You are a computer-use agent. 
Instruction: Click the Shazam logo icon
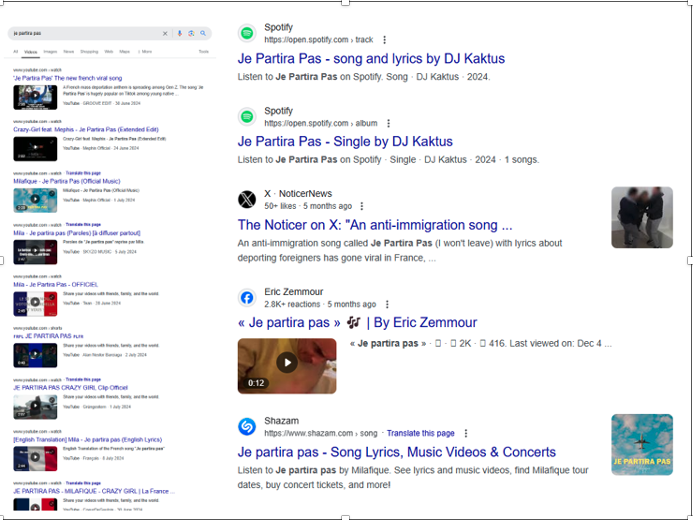coord(247,427)
